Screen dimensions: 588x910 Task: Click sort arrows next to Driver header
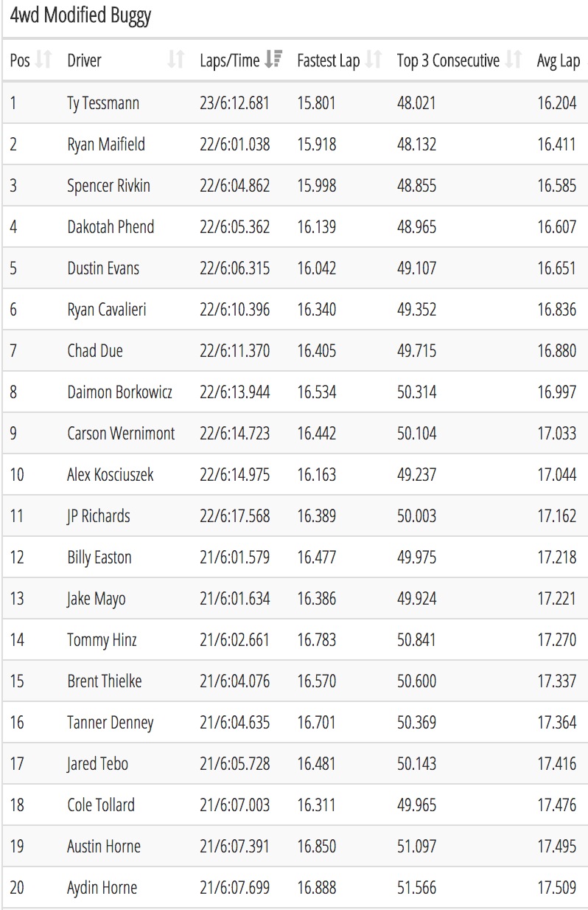pos(175,60)
